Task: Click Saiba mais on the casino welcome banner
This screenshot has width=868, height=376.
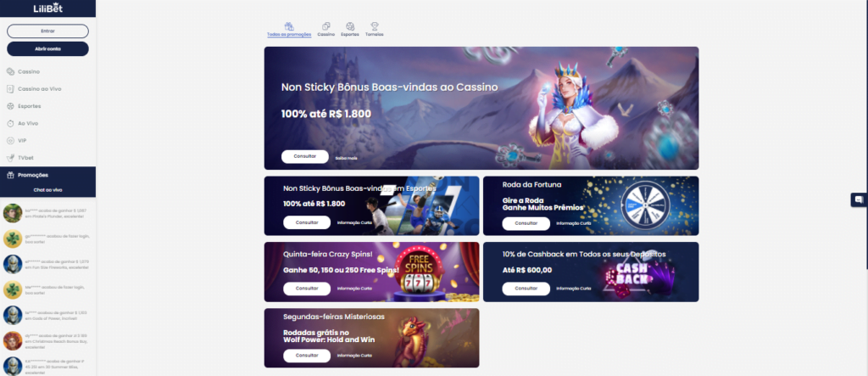Action: pos(346,158)
